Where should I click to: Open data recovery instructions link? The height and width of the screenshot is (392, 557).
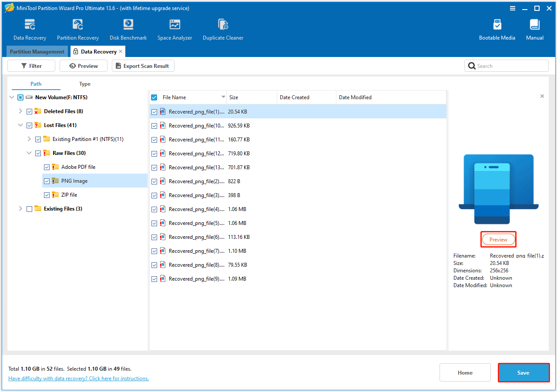78,378
